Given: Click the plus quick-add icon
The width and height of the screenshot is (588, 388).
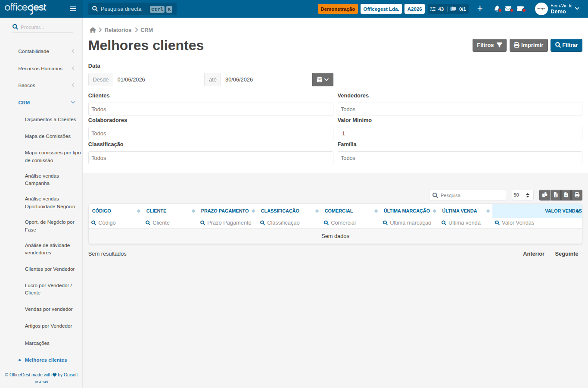Looking at the screenshot, I should point(480,9).
